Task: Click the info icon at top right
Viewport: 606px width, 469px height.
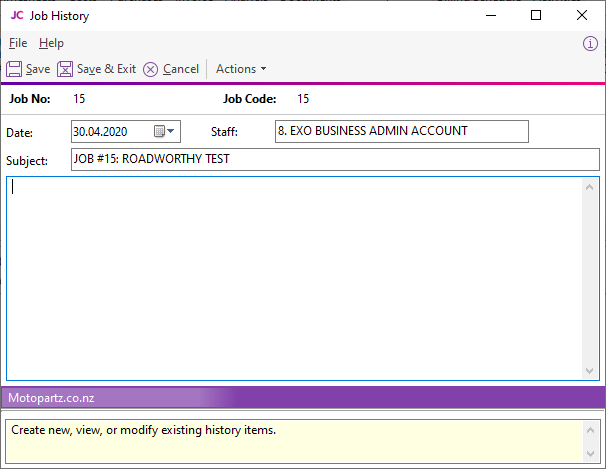Action: point(590,44)
